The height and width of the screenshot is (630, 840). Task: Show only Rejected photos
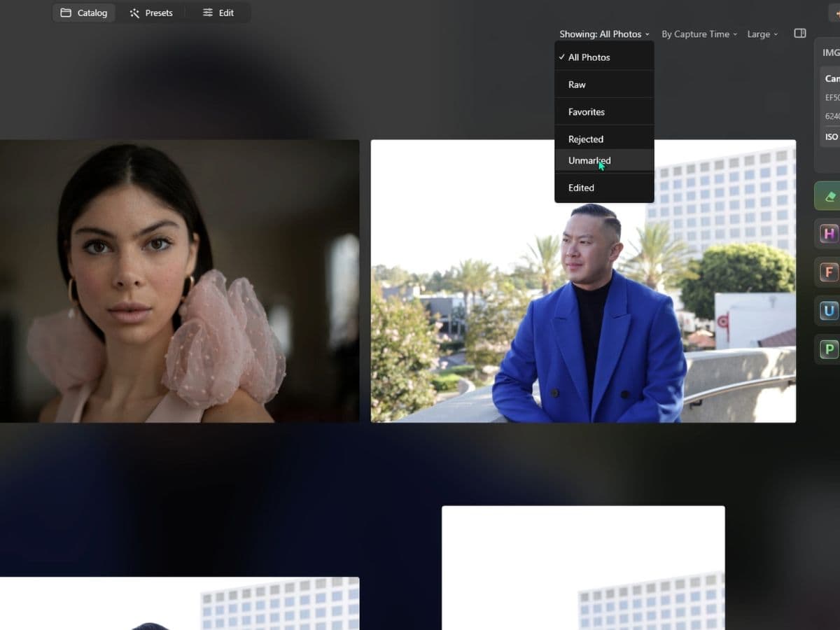(604, 139)
